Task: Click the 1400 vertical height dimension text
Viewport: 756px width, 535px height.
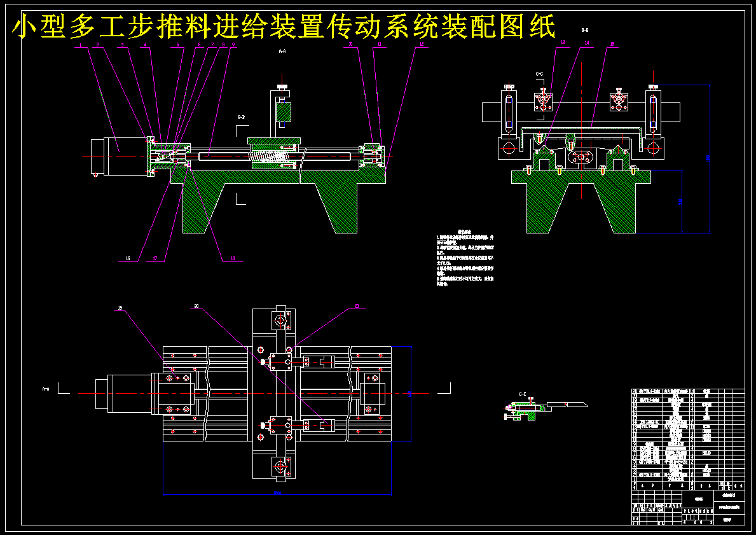Action: [x=707, y=158]
